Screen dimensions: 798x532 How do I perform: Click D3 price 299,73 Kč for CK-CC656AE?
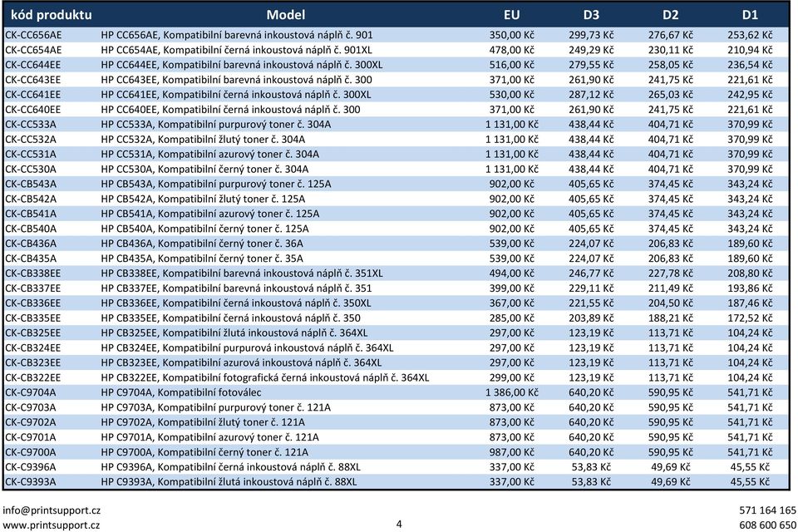[591, 35]
